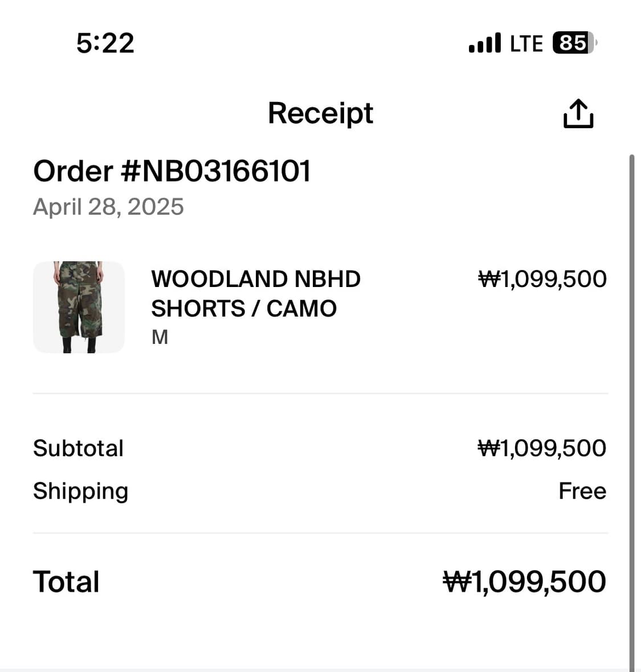The width and height of the screenshot is (641, 672).
Task: Open the camo shorts product thumbnail
Action: 79,307
